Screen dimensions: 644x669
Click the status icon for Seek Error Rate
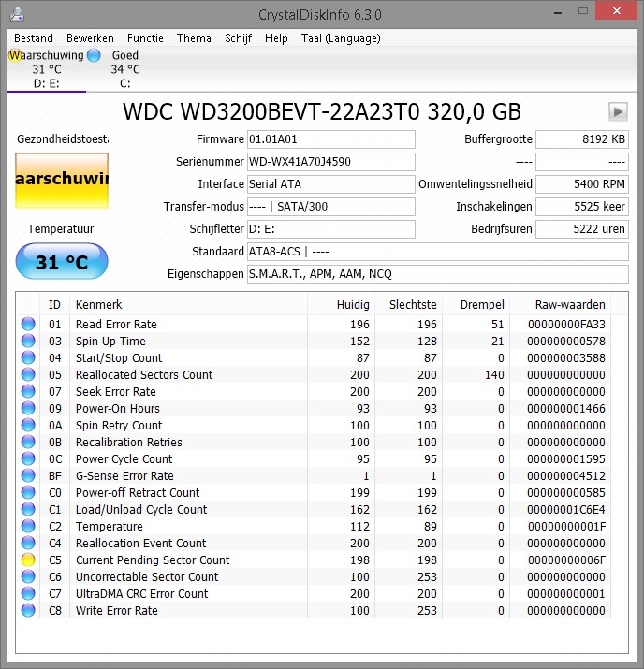28,391
